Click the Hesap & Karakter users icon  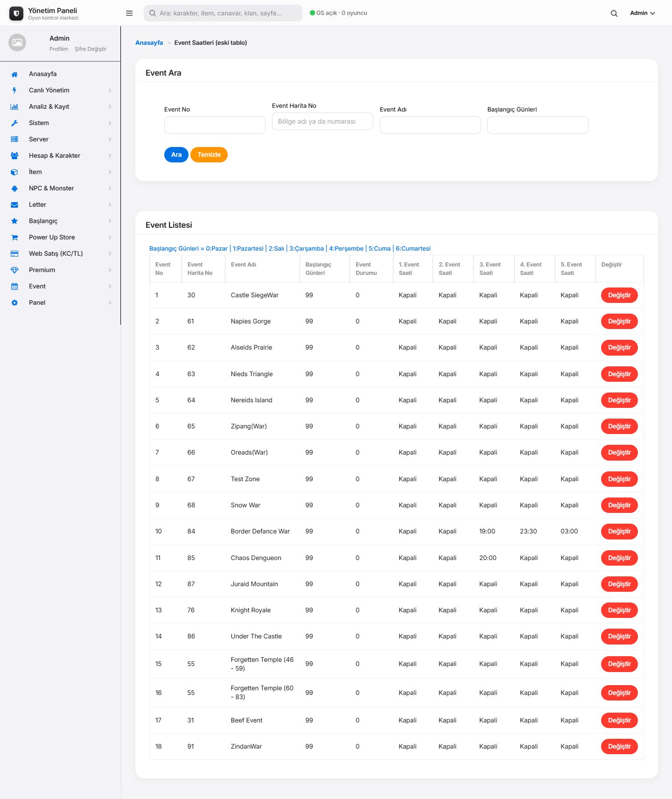(14, 156)
